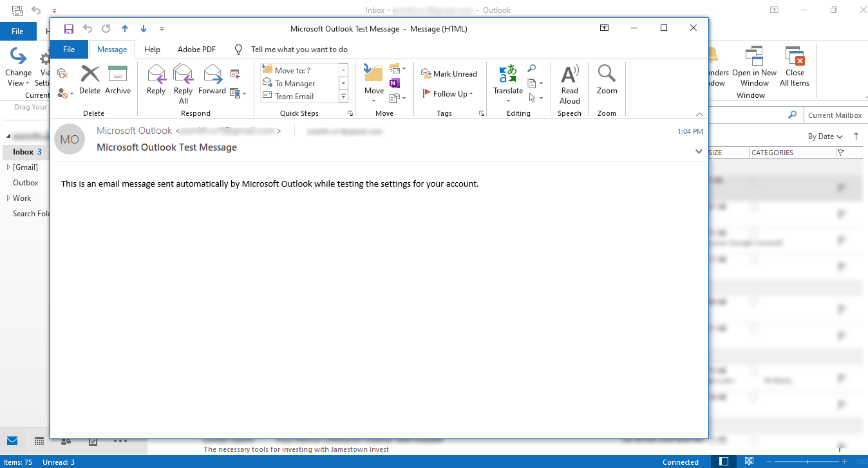Viewport: 868px width, 468px height.
Task: Expand the Work folder
Action: [x=8, y=198]
